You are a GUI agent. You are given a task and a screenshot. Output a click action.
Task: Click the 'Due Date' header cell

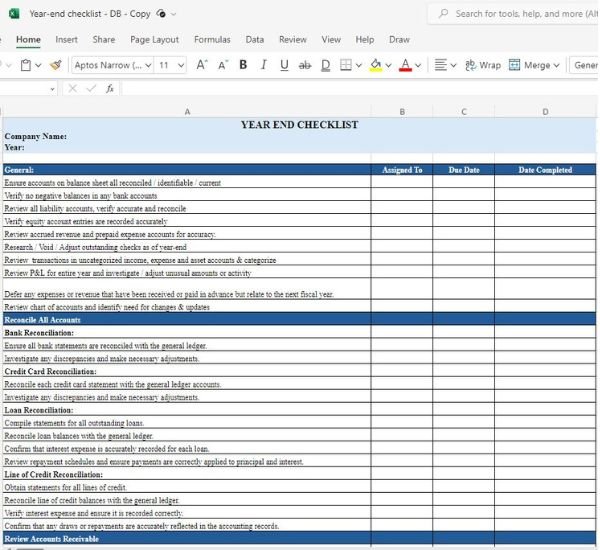(464, 170)
